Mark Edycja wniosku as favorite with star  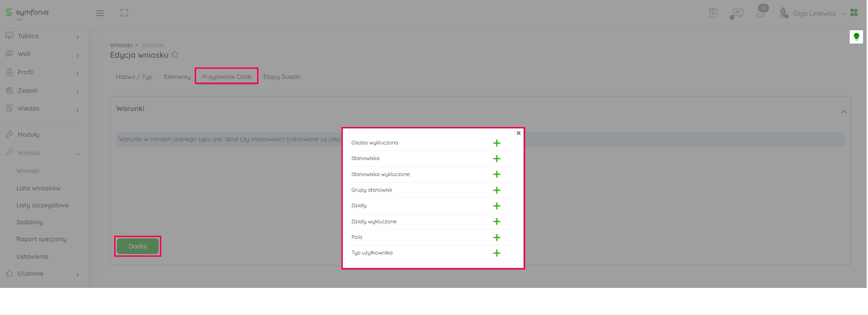[x=175, y=55]
